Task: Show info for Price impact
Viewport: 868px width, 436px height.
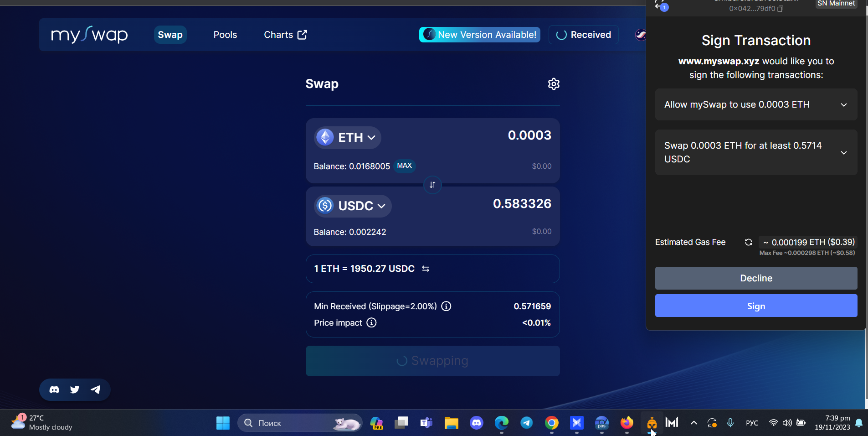Action: point(372,322)
